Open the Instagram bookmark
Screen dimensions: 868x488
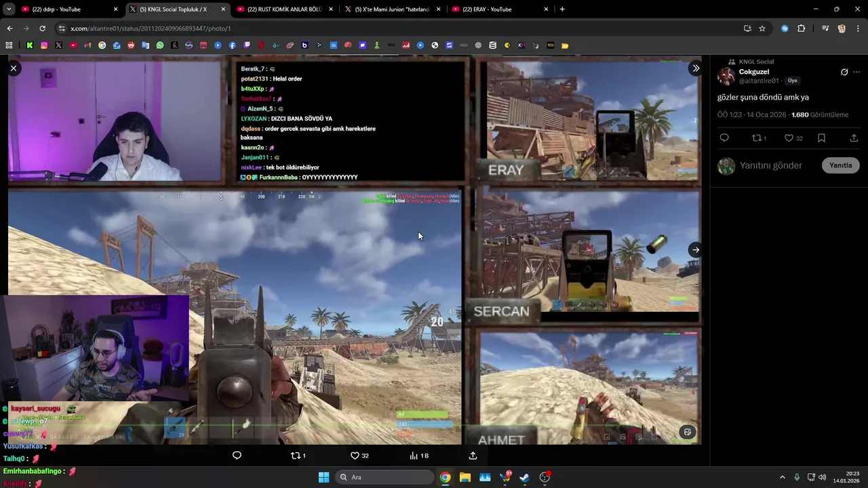pos(44,45)
